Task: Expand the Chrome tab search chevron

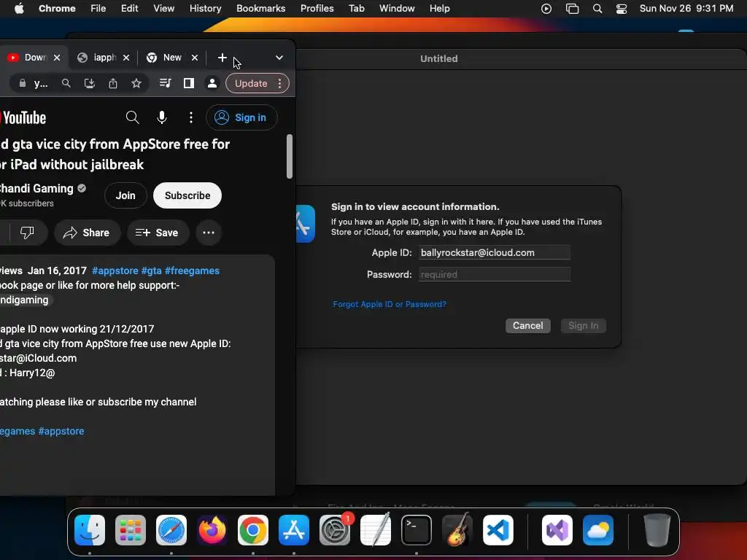Action: (x=279, y=58)
